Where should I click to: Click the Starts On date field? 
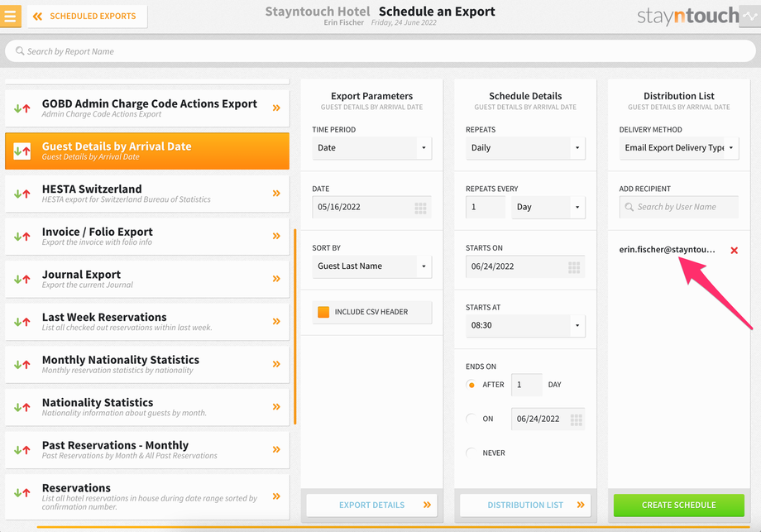(525, 266)
